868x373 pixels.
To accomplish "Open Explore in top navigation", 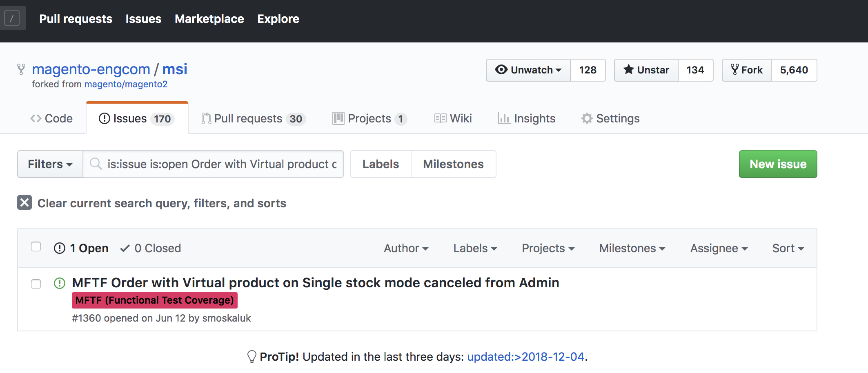I will [x=278, y=19].
